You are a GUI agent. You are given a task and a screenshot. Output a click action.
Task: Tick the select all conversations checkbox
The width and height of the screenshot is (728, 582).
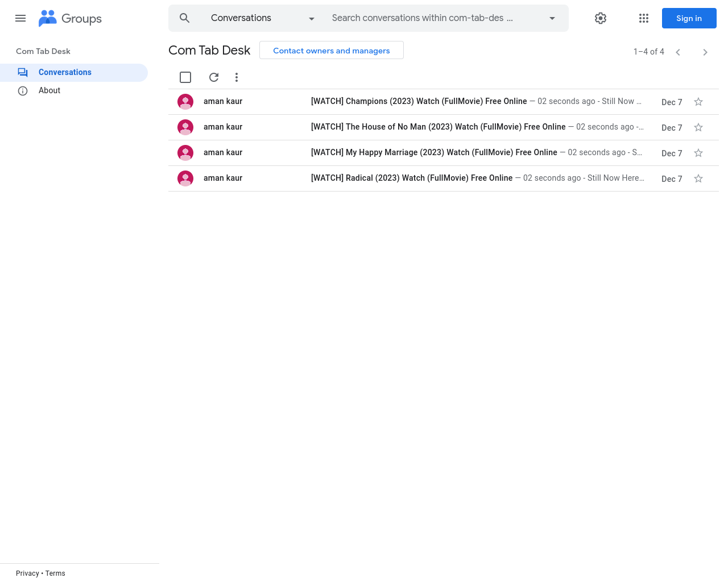click(185, 77)
